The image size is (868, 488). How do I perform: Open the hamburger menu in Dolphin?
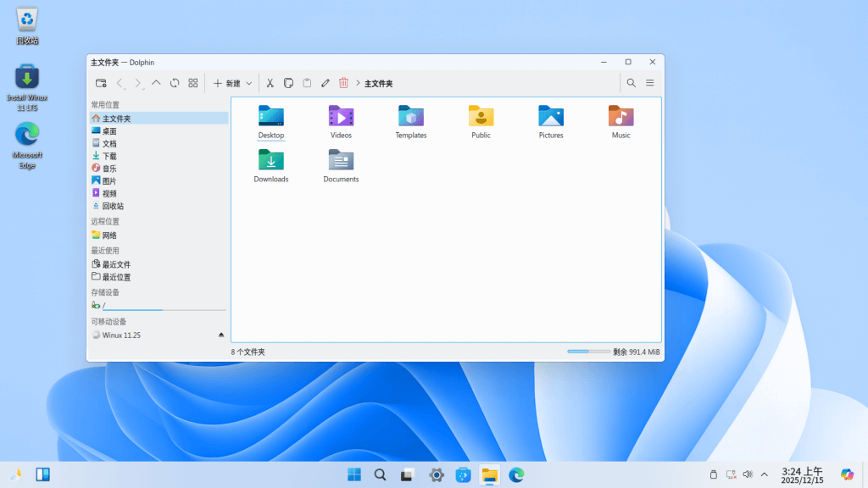pyautogui.click(x=650, y=83)
